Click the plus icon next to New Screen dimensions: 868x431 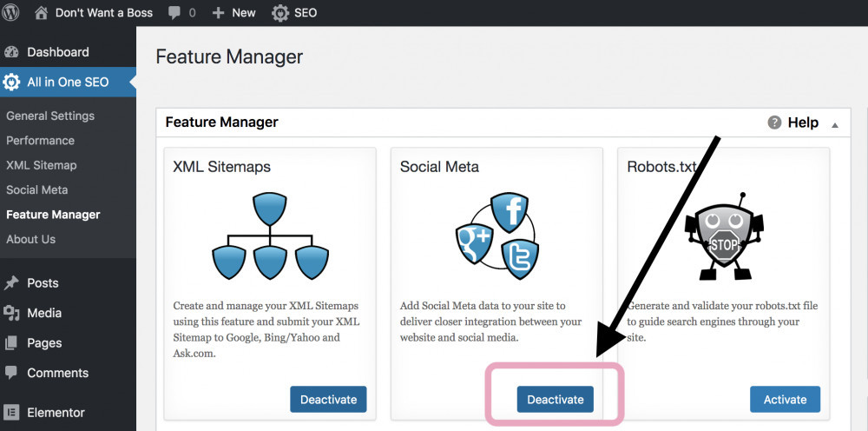[x=218, y=13]
